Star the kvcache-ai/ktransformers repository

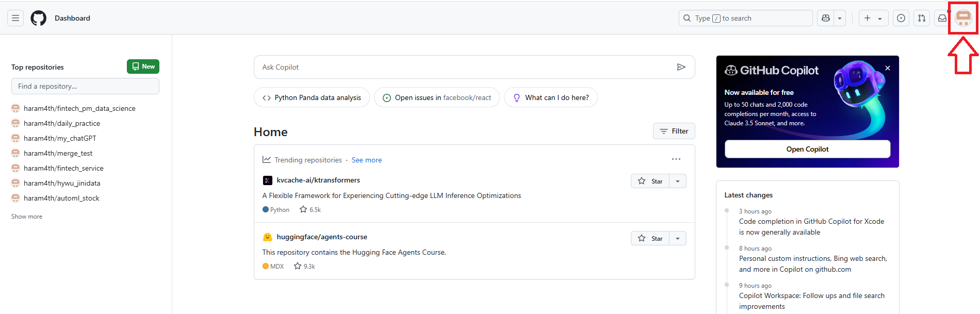[650, 181]
